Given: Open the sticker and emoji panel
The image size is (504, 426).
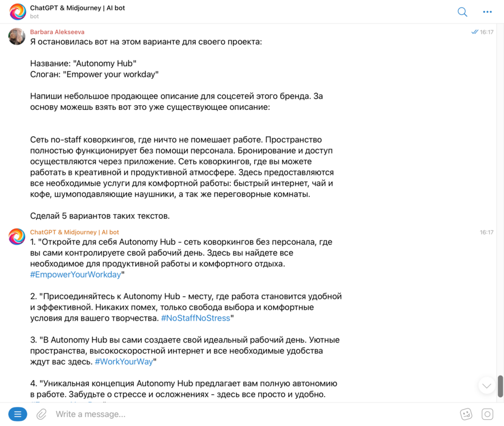Looking at the screenshot, I should (466, 414).
